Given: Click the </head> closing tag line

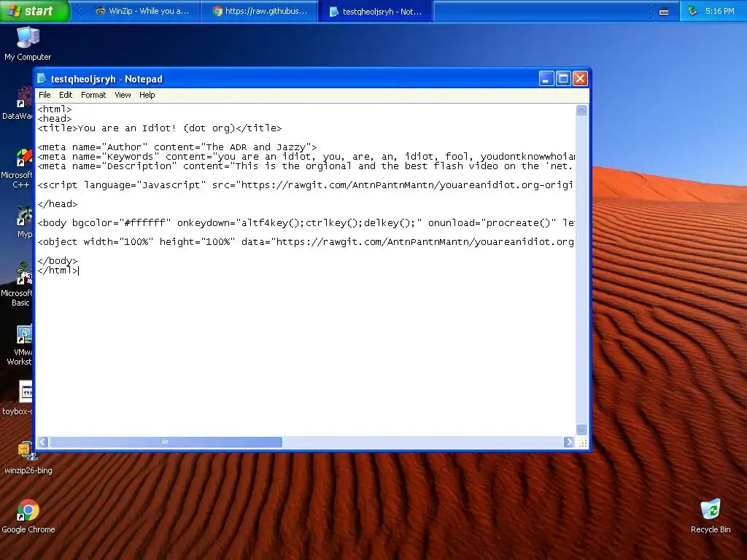Looking at the screenshot, I should tap(58, 204).
